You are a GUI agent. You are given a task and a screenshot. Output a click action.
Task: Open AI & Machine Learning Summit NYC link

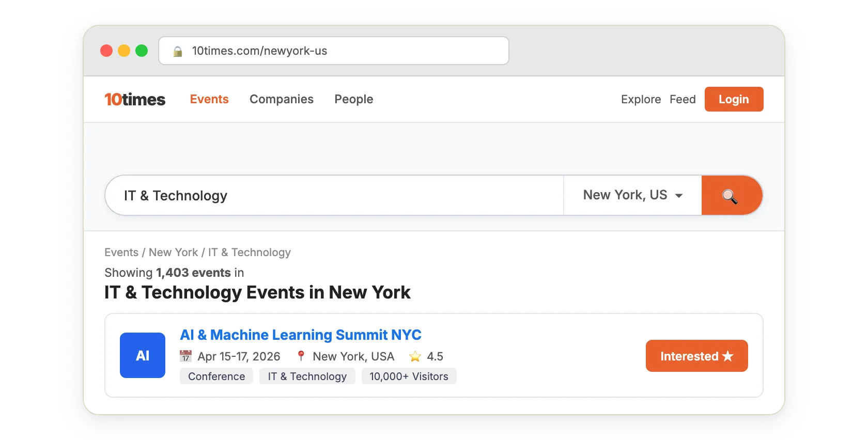(x=301, y=335)
